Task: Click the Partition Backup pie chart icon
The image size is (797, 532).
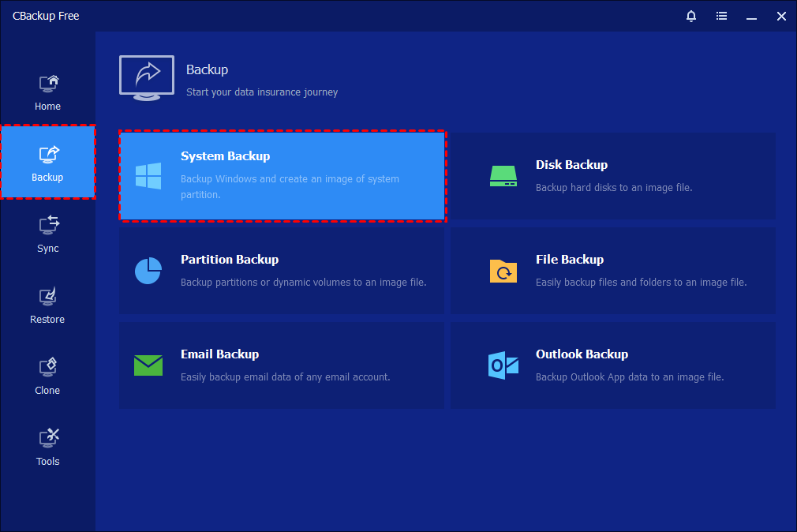Action: point(148,271)
